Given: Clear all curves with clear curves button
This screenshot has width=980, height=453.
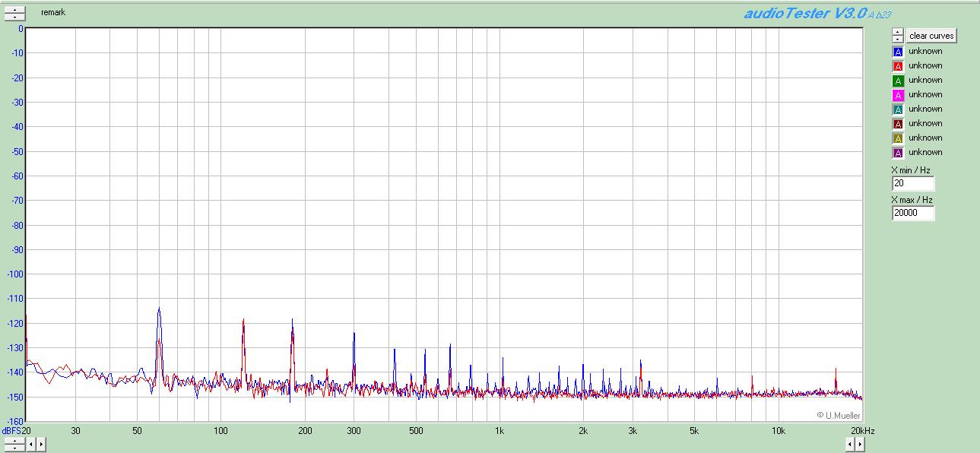Looking at the screenshot, I should 931,36.
